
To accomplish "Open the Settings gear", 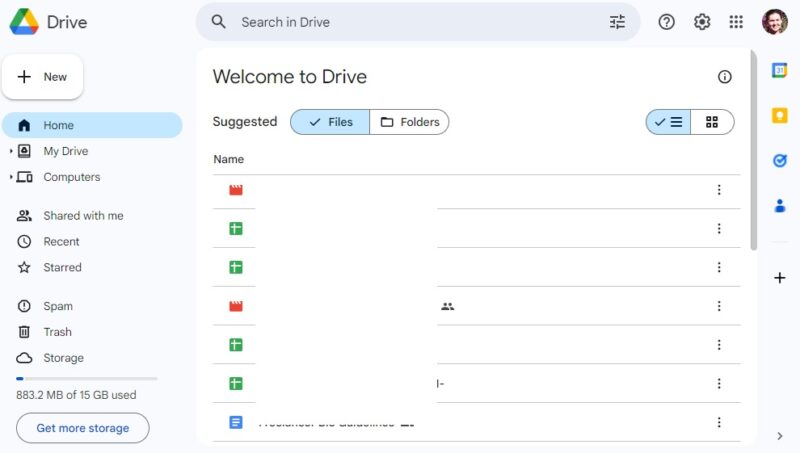I will (702, 22).
